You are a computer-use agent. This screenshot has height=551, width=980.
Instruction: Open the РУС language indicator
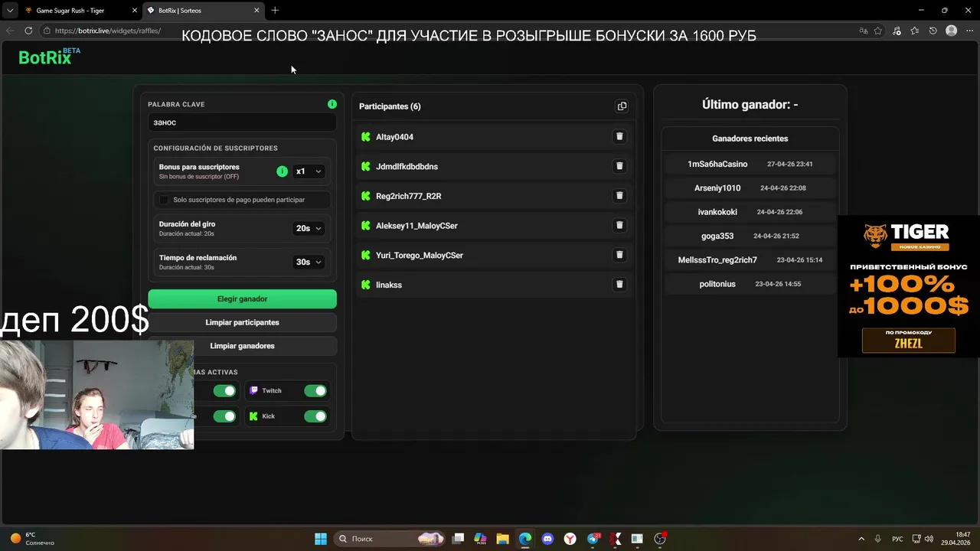[x=897, y=539]
